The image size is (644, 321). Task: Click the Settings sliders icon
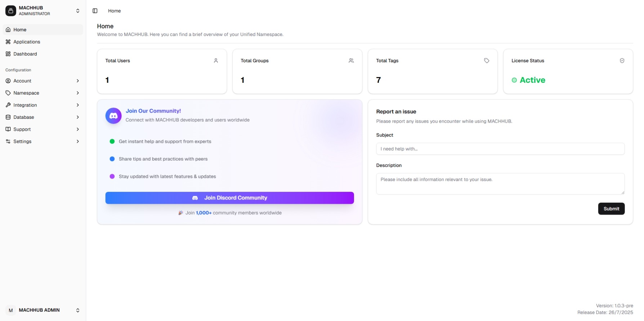coord(8,141)
